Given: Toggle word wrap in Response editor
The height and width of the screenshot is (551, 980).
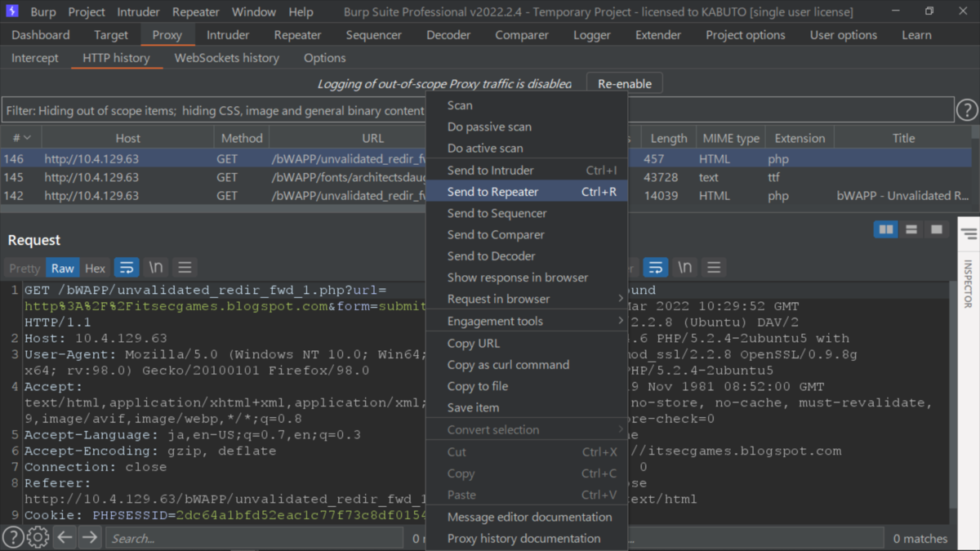Looking at the screenshot, I should (656, 268).
